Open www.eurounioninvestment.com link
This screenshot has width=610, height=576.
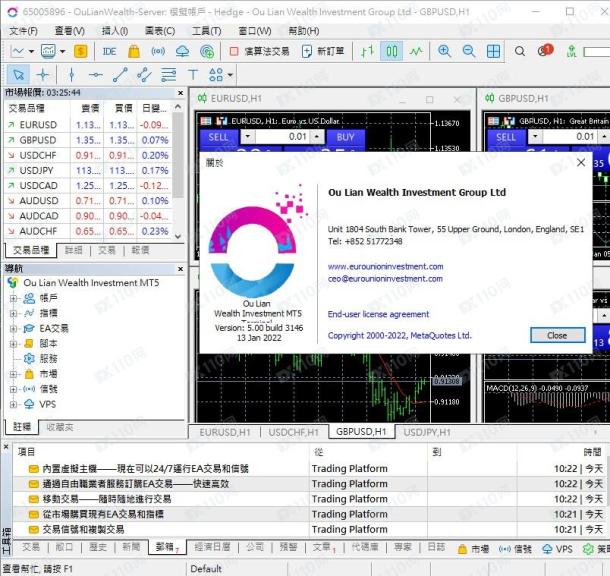tap(385, 266)
